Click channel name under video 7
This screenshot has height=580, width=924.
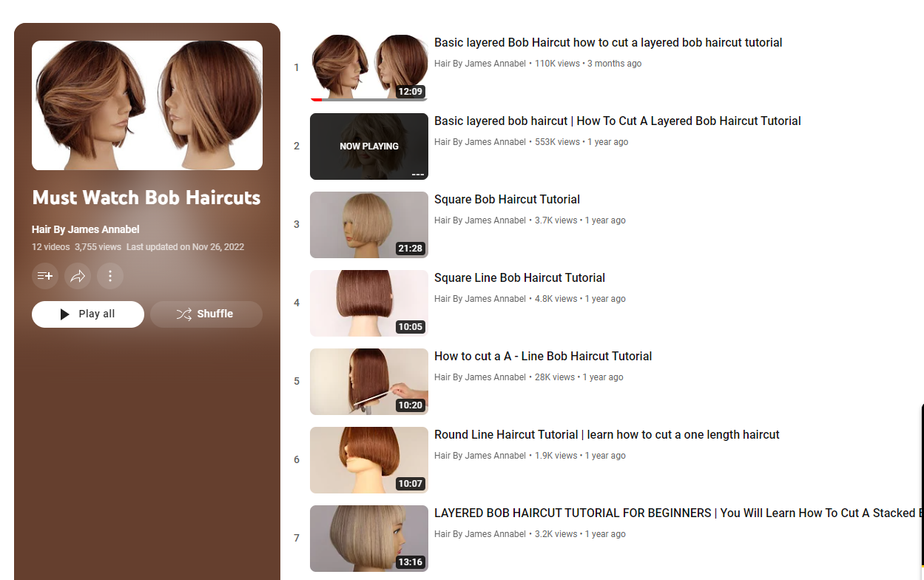[x=479, y=534]
